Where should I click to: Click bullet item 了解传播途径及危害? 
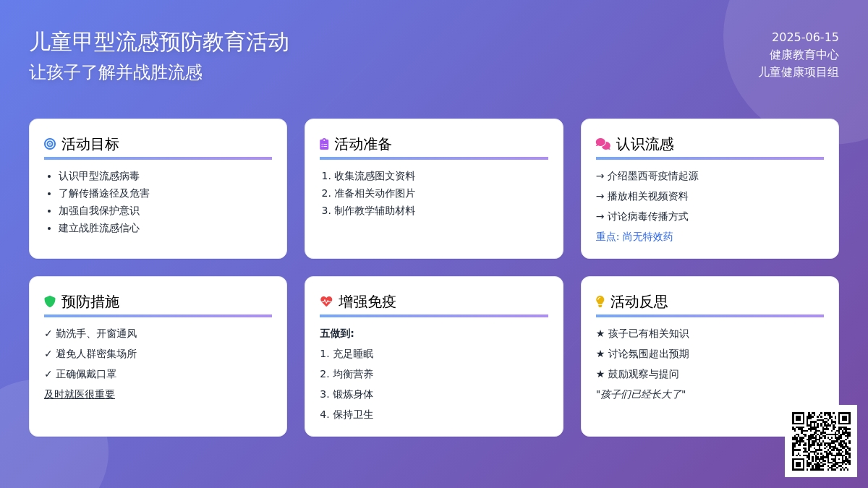(104, 193)
